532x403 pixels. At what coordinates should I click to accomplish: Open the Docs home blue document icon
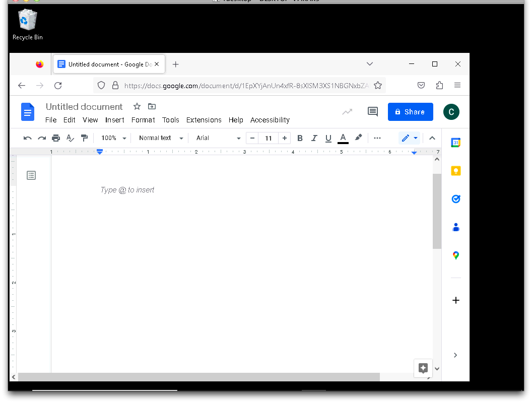click(28, 112)
